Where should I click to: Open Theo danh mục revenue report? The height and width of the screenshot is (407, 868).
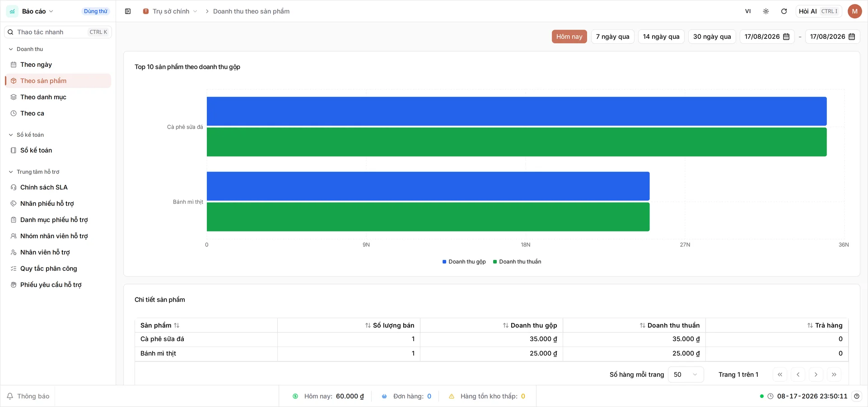[x=58, y=97]
